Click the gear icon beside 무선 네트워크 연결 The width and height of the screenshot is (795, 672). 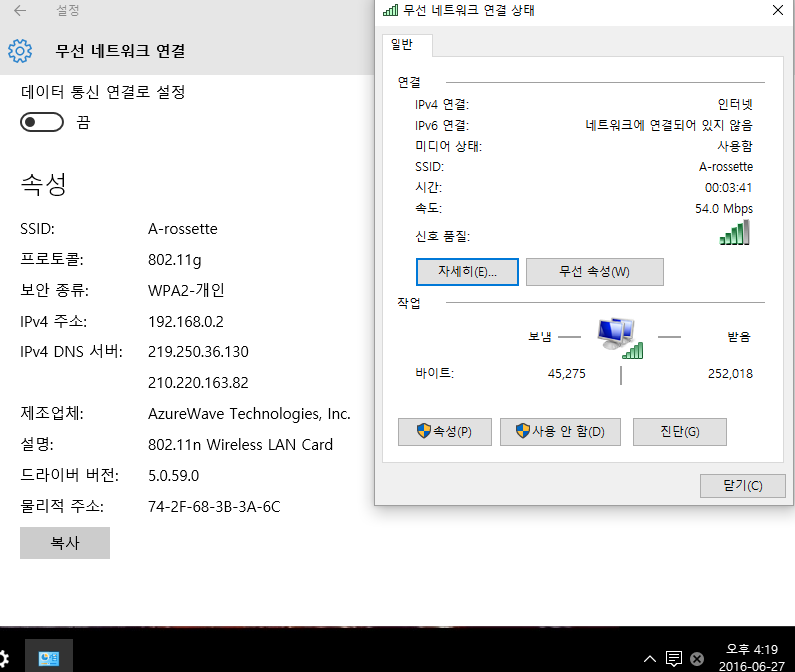click(x=20, y=51)
